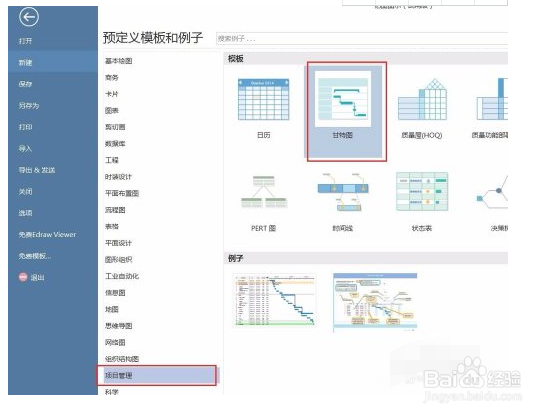Viewport: 552px width, 416px height.
Task: Click 免费Edraw Viewer link
Action: [47, 234]
